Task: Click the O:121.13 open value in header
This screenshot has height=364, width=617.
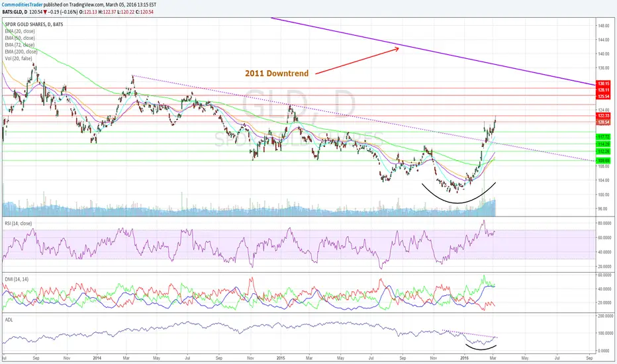Action: coord(88,12)
